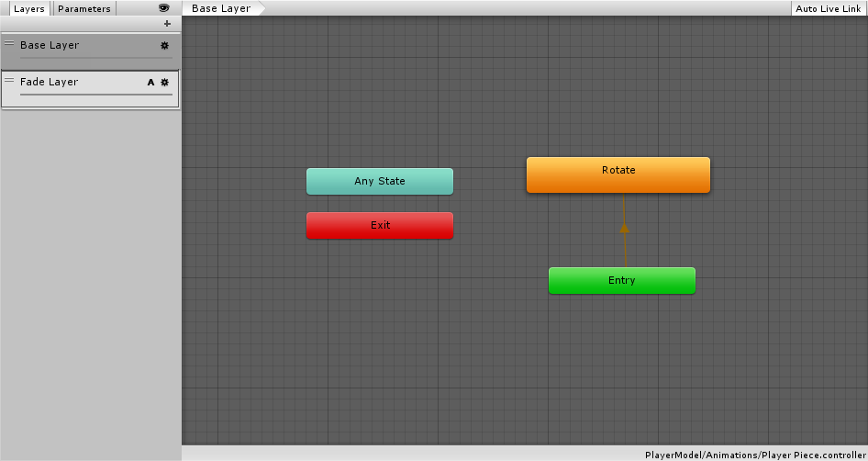Toggle the eye visibility icon
Viewport: 868px width, 461px height.
[x=164, y=7]
